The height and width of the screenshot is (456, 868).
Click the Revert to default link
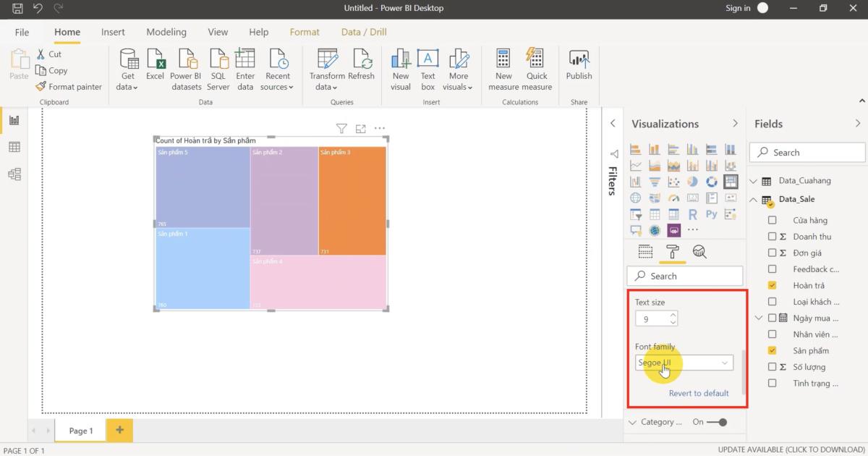click(x=699, y=393)
